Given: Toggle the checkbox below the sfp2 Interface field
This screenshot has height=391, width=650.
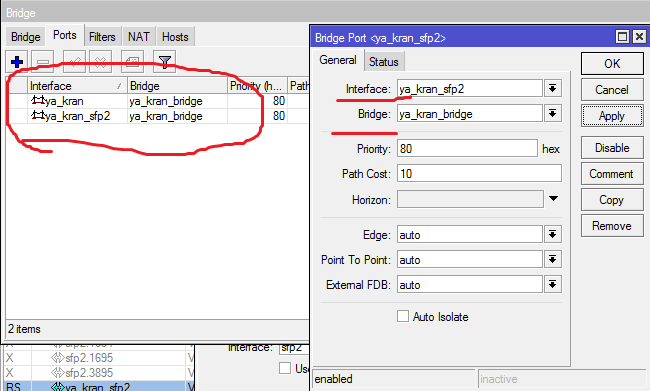Looking at the screenshot, I should [285, 368].
